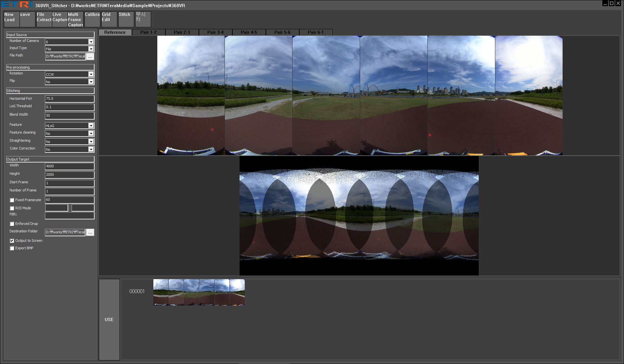This screenshot has width=624, height=364.
Task: Select the 000001 frame thumbnail
Action: (199, 292)
